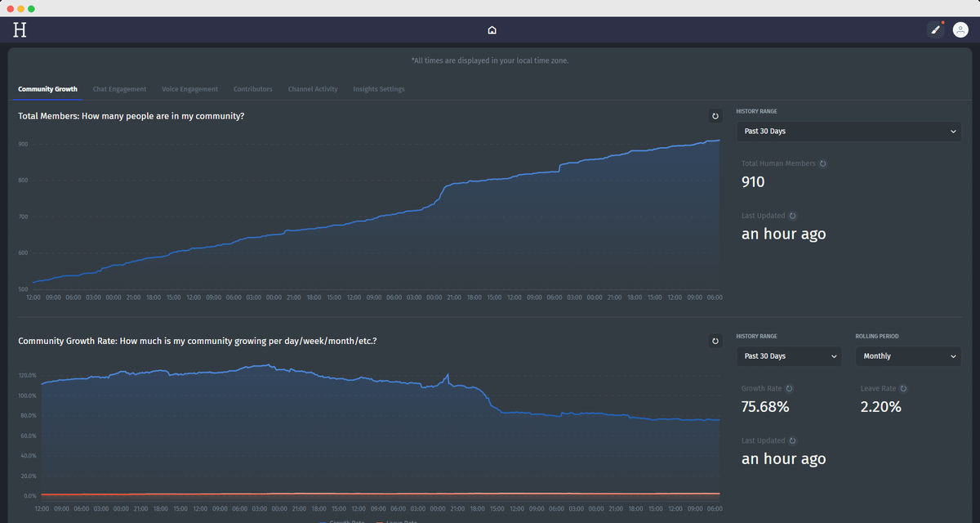
Task: Click refresh icon beside Growth Rate
Action: pos(789,389)
